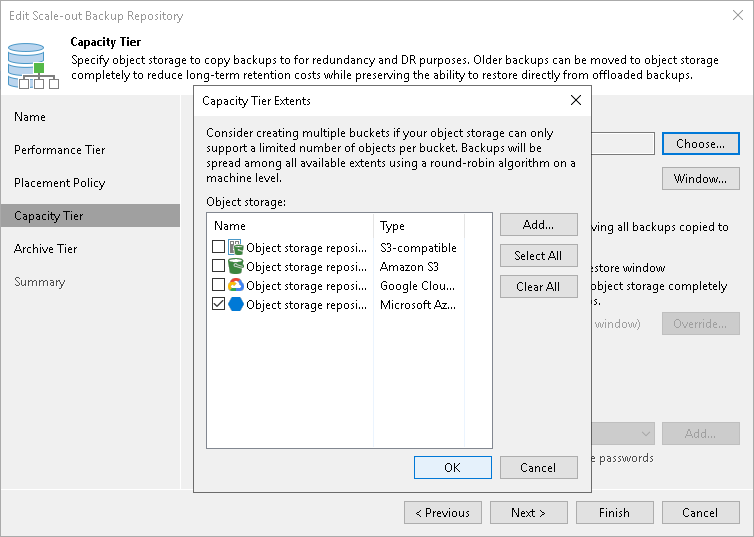Click the Next button
Image resolution: width=754 pixels, height=537 pixels.
[x=528, y=512]
